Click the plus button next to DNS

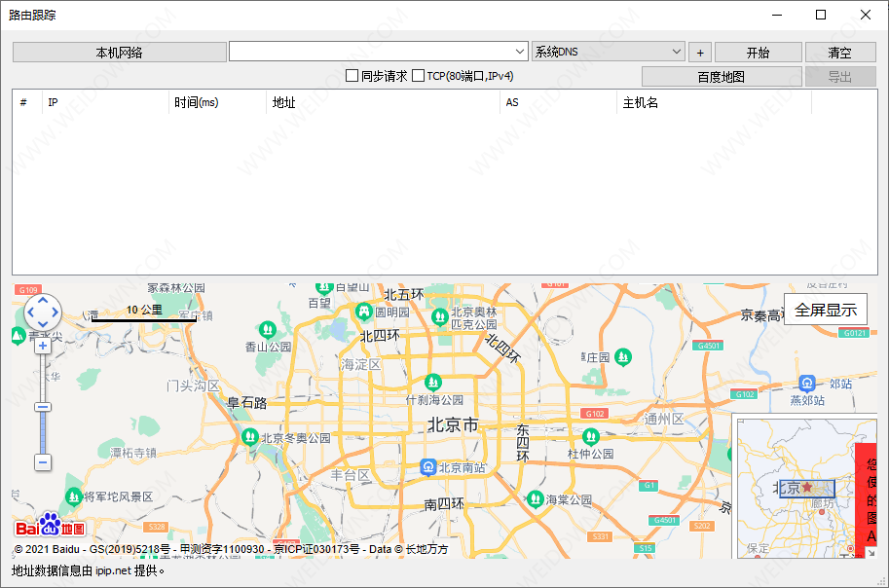(x=700, y=53)
